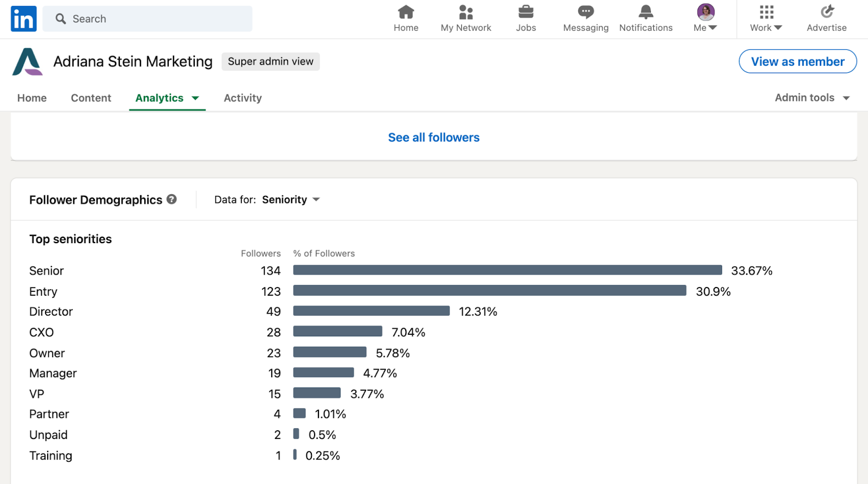Switch to the Activity tab
Screen dimensions: 868x484
click(242, 98)
